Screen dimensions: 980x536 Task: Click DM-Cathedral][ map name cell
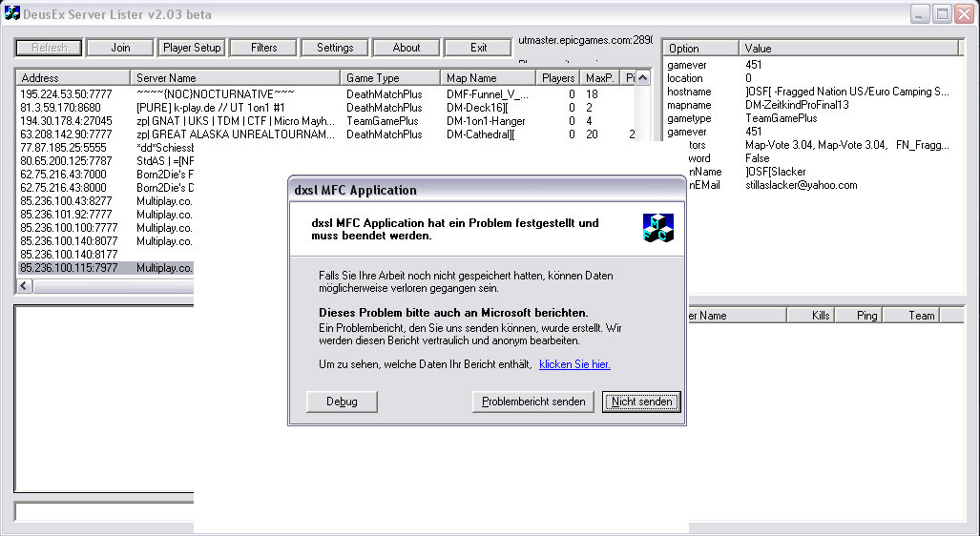pyautogui.click(x=480, y=134)
